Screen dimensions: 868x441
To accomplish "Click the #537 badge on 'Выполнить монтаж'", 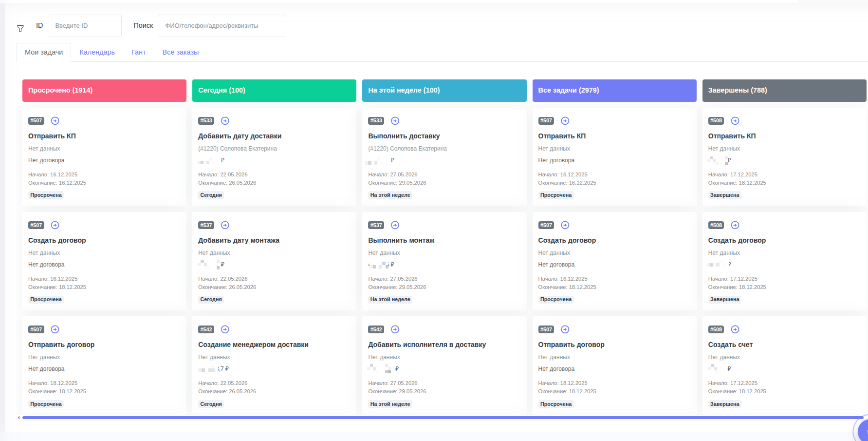I will [x=376, y=225].
